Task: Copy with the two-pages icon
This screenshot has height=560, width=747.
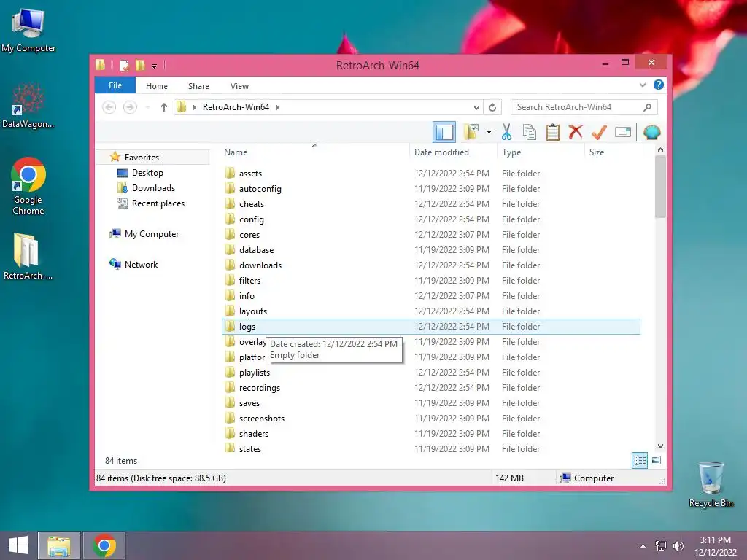Action: (530, 132)
